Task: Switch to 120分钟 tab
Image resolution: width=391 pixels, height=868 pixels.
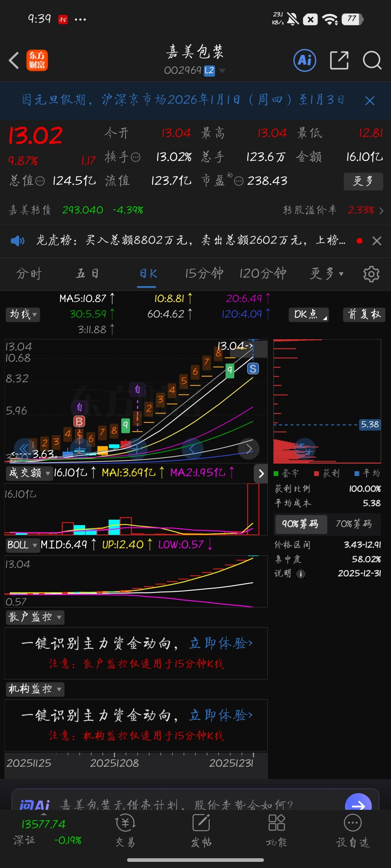Action: tap(263, 274)
